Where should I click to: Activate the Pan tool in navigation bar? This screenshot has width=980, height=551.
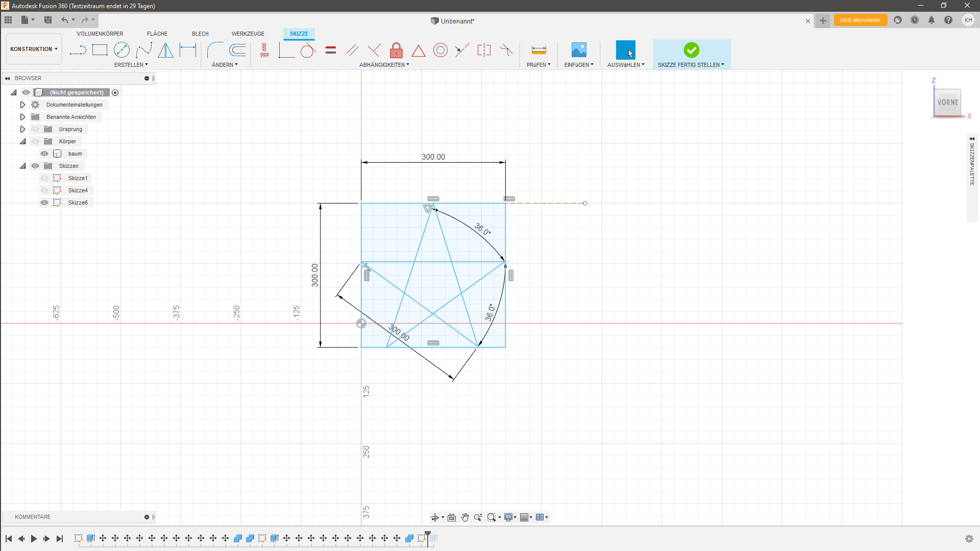click(465, 517)
